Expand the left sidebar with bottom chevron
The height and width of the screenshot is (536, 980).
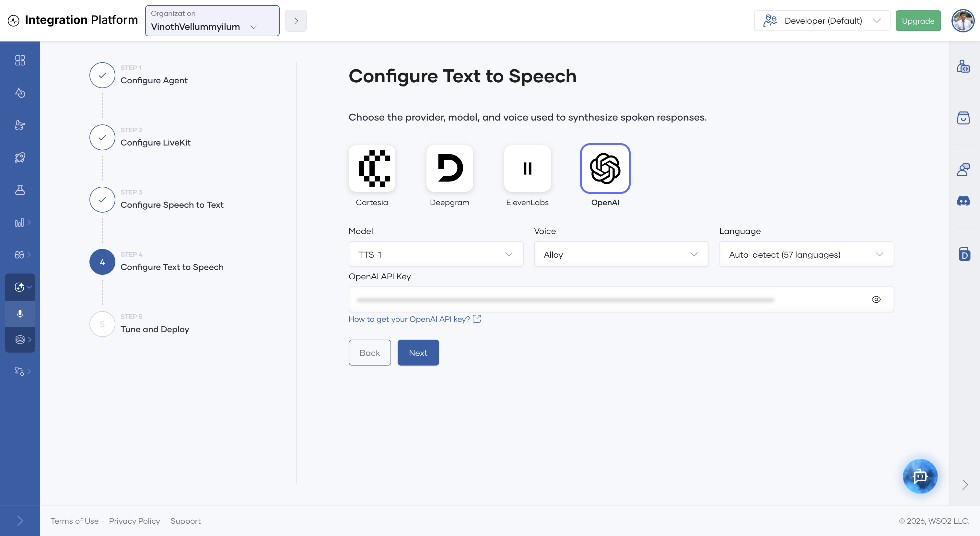[x=20, y=520]
